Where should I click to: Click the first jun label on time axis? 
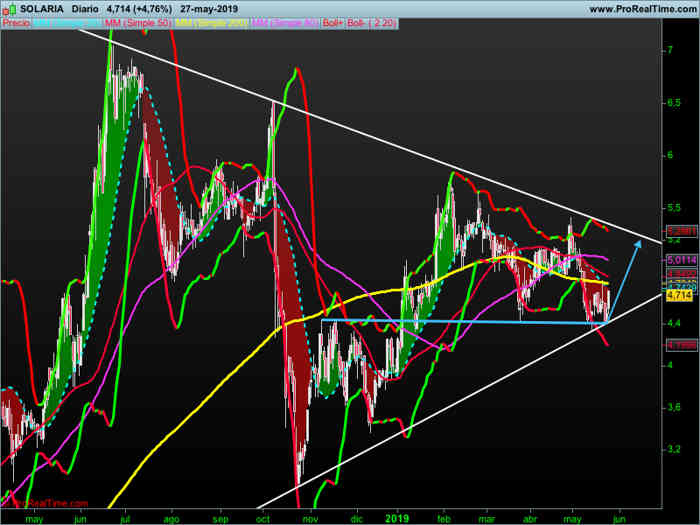tap(80, 519)
